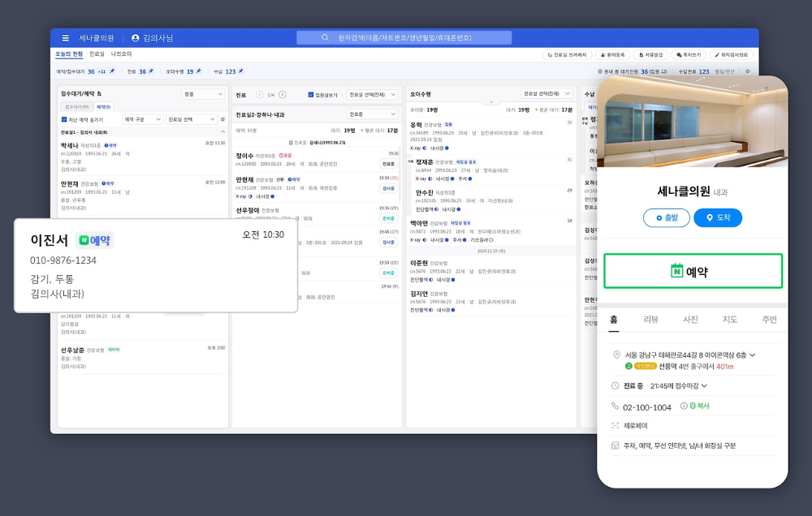Click the clock icon beside 진료 중
Screen dimensions: 812x516
(615, 385)
